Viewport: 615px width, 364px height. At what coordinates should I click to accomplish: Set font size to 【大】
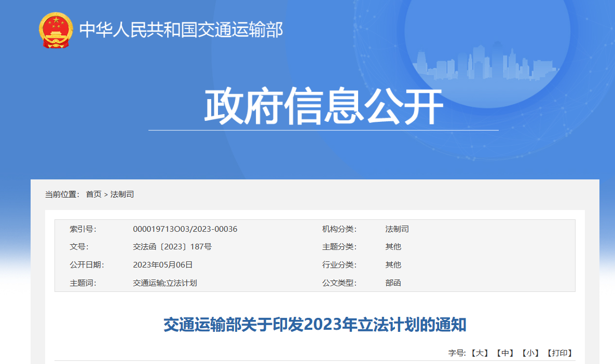[480, 353]
